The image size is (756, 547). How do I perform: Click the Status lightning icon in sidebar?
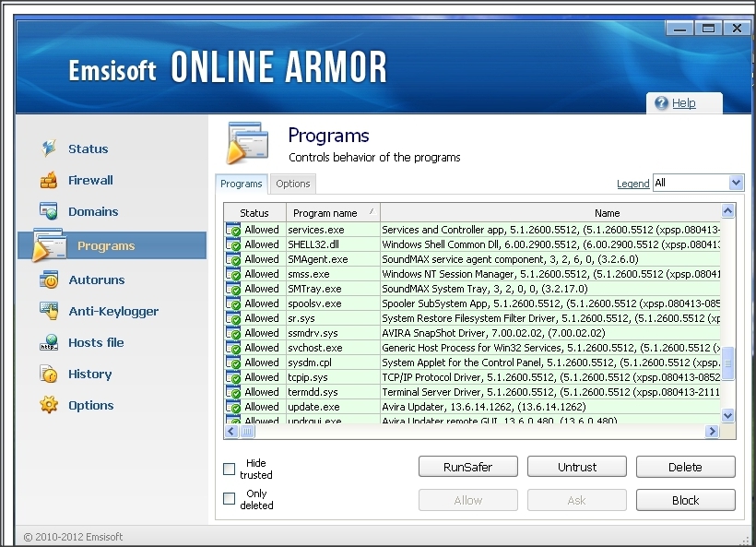tap(49, 149)
